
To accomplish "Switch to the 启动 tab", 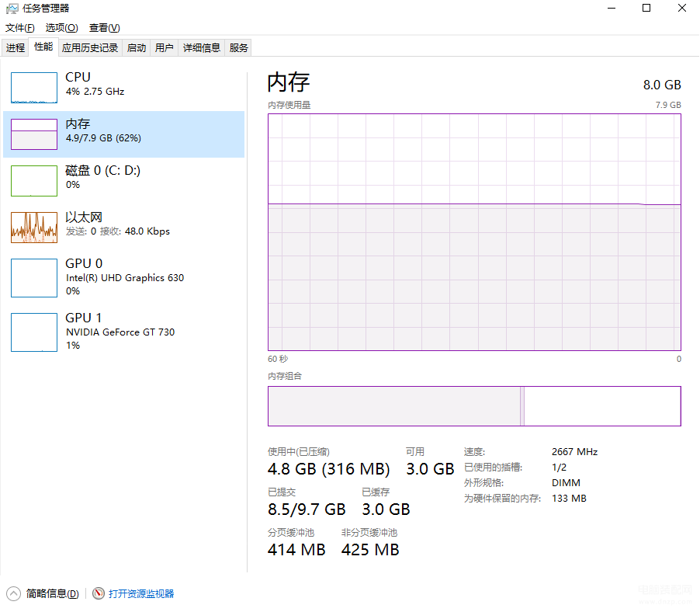I will click(137, 48).
